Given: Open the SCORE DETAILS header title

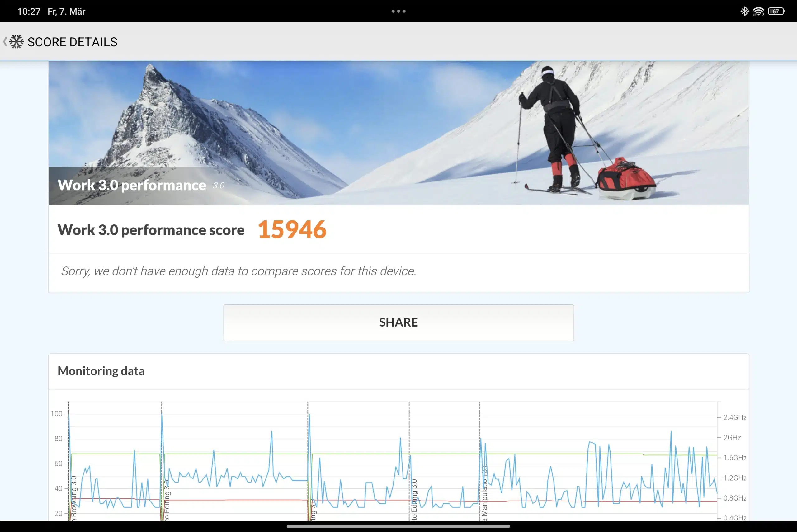Looking at the screenshot, I should (x=72, y=42).
